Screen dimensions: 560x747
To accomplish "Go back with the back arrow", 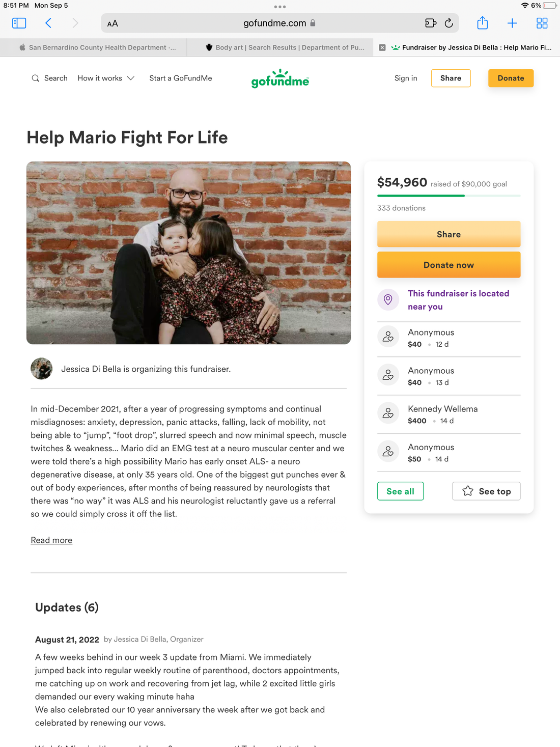I will tap(48, 23).
